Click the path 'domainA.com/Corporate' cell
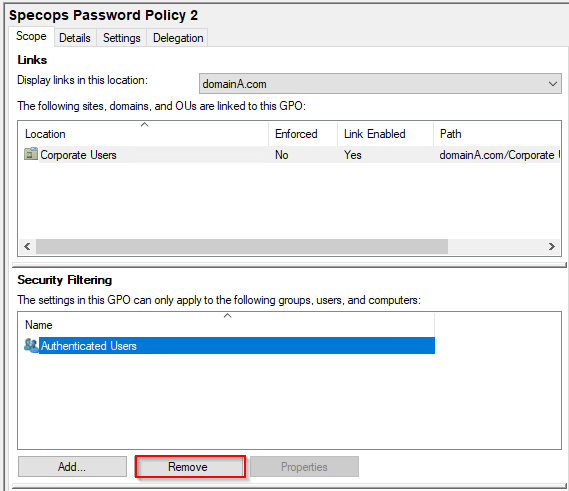 pos(499,155)
